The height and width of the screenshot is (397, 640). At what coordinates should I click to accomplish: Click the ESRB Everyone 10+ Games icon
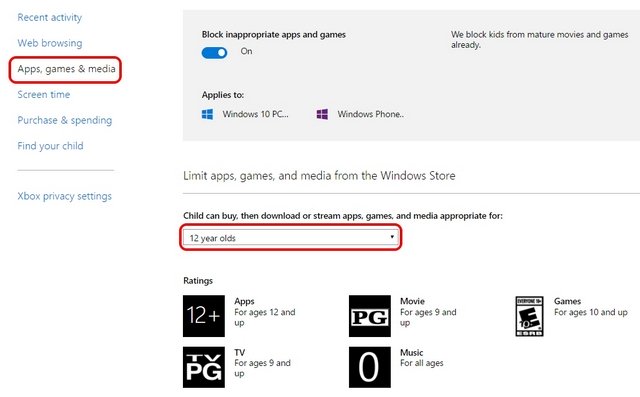click(529, 316)
